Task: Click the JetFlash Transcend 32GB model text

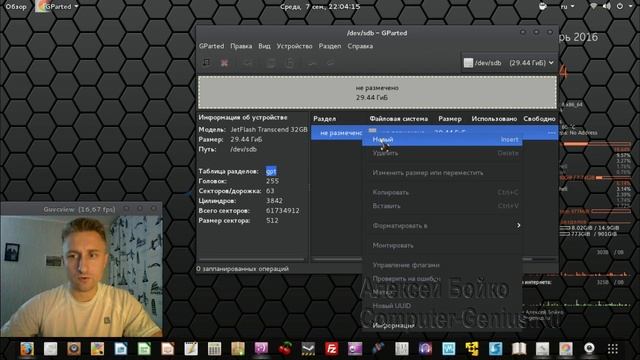Action: (269, 129)
